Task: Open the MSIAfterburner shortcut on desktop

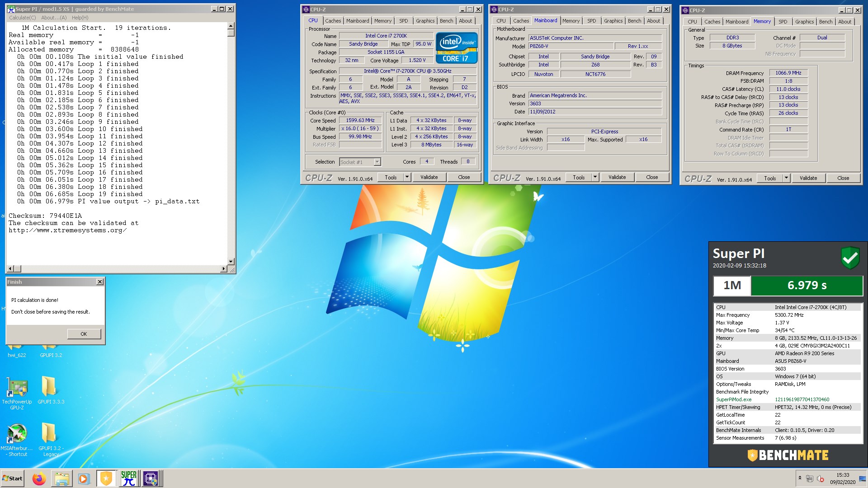Action: 17,440
